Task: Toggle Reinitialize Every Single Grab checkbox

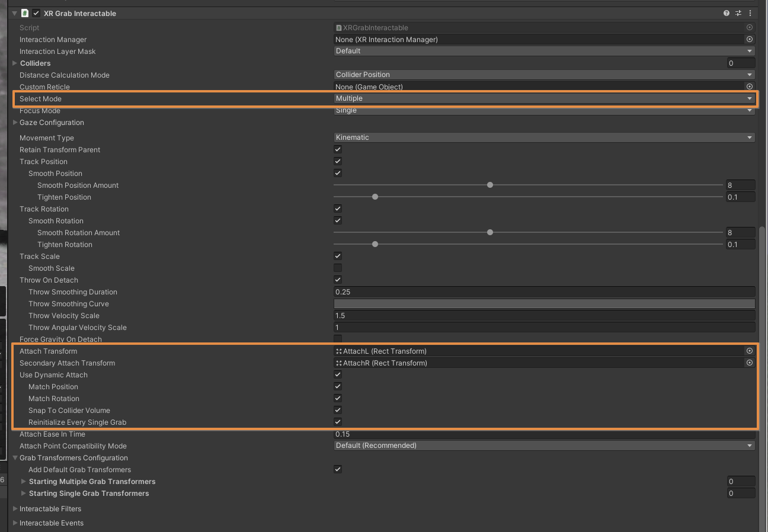Action: click(338, 422)
